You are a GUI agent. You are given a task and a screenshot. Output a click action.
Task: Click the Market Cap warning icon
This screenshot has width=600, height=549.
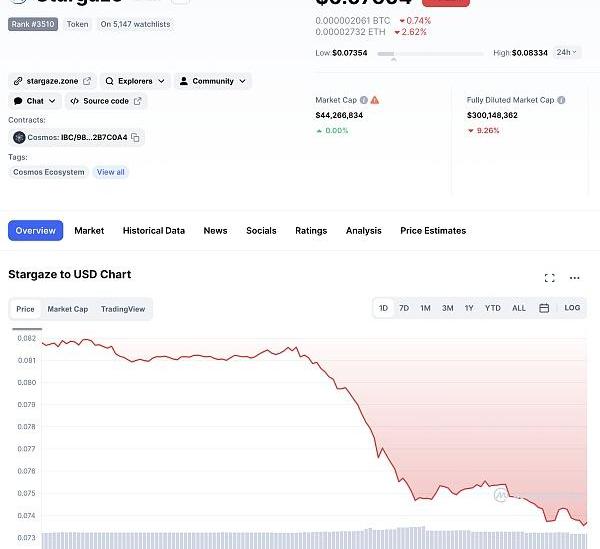click(375, 100)
